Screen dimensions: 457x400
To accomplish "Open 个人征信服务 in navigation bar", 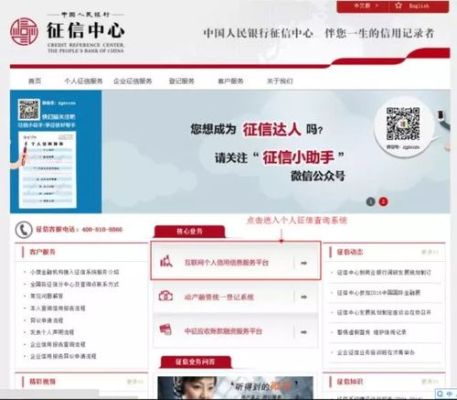I will click(83, 81).
